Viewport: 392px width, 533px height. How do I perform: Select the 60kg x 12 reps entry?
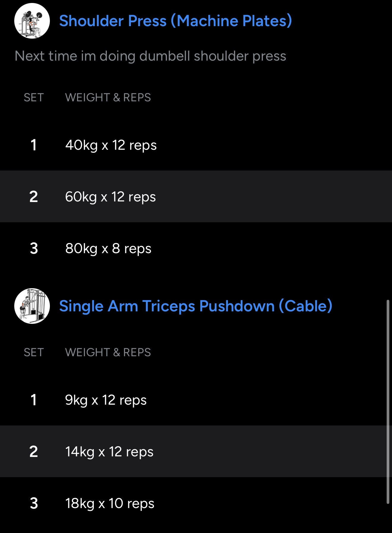110,197
